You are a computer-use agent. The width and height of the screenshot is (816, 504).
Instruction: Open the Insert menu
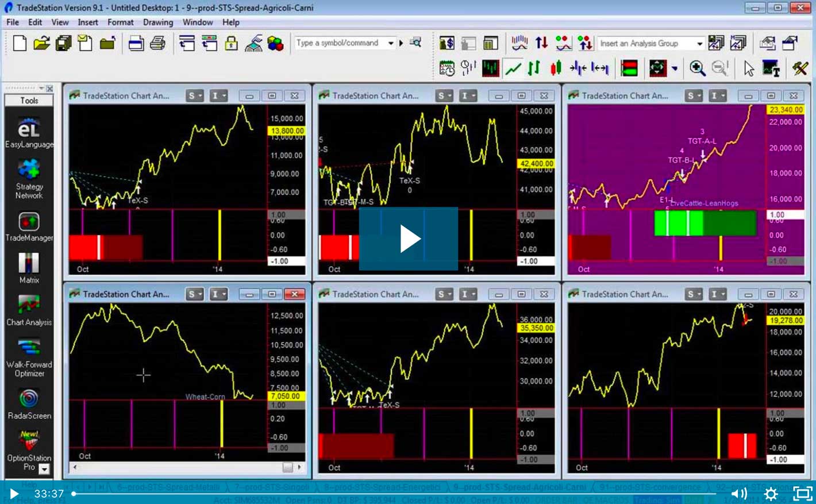[x=88, y=22]
